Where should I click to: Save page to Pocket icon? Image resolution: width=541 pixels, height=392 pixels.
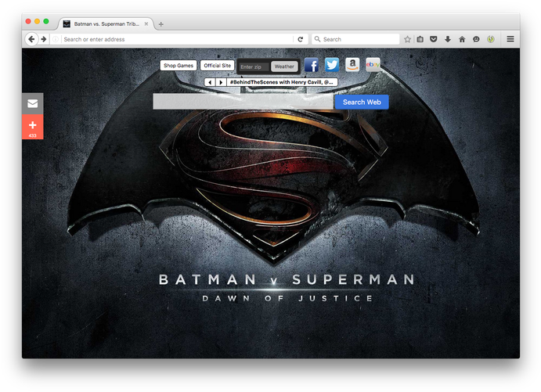point(434,39)
